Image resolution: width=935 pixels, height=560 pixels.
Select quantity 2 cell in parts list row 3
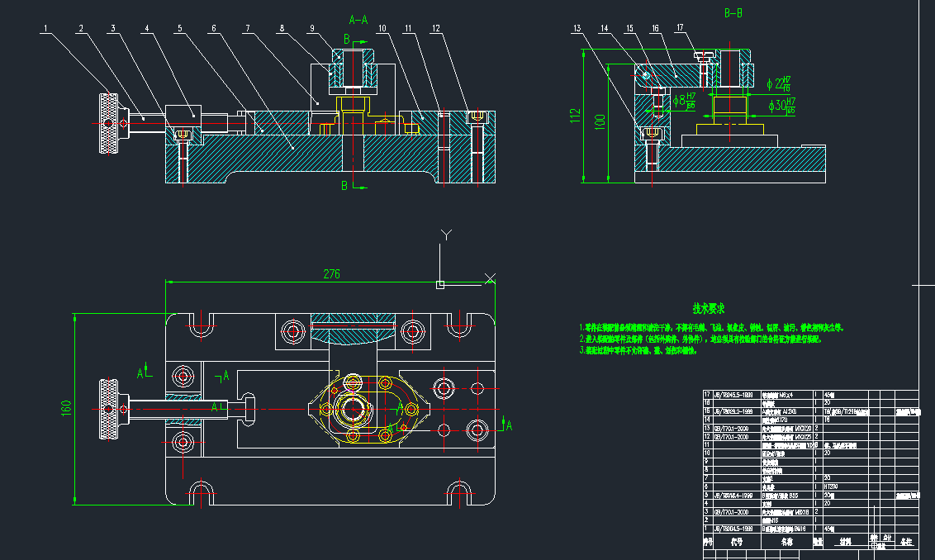pyautogui.click(x=816, y=512)
